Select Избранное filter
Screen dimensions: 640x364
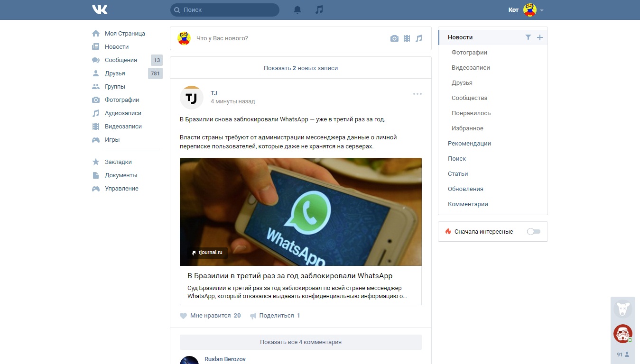[467, 128]
